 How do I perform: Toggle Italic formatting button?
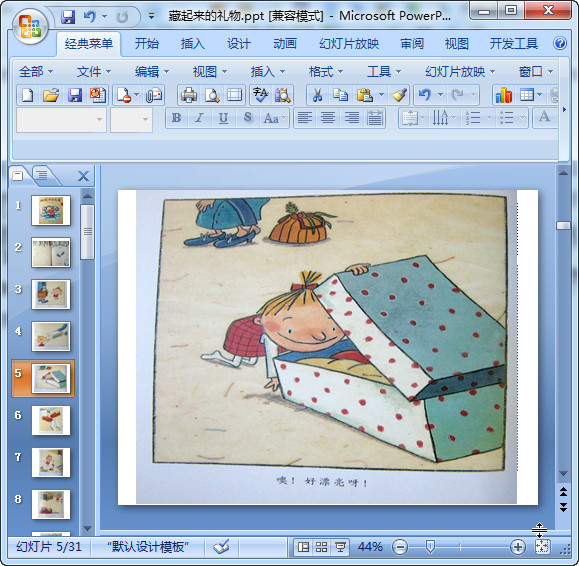click(x=199, y=118)
